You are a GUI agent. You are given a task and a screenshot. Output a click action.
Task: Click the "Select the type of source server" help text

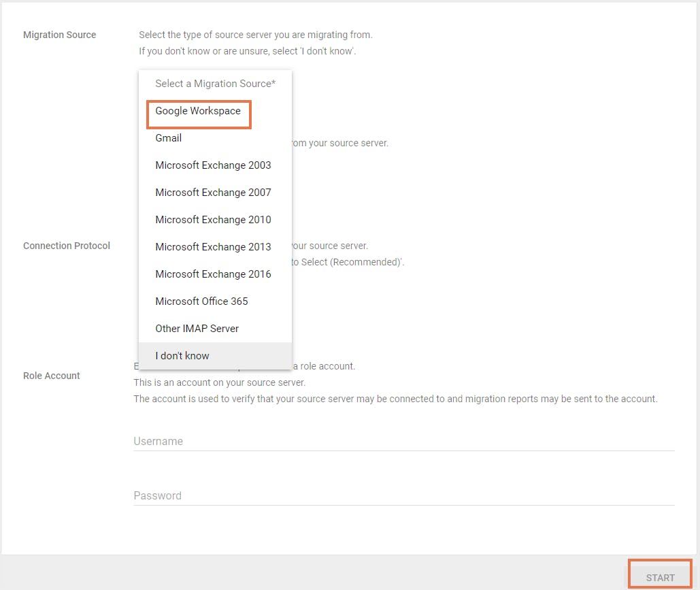(x=256, y=35)
